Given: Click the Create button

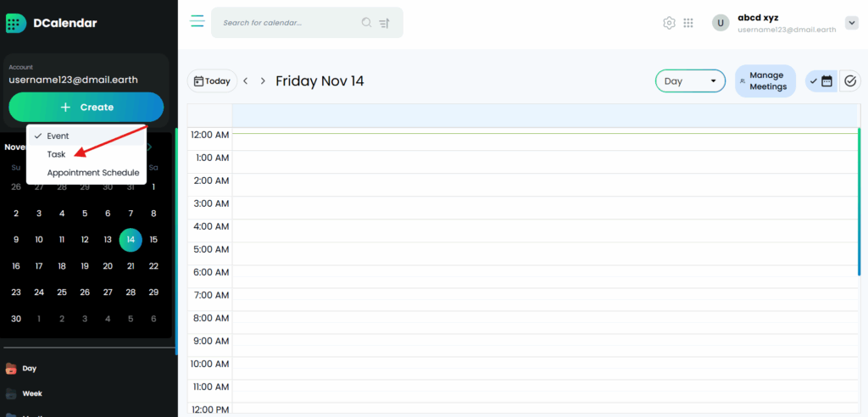Looking at the screenshot, I should [86, 108].
